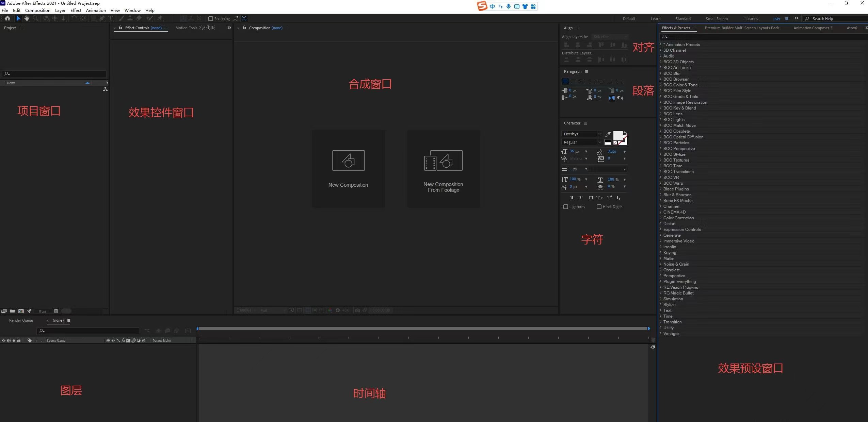Toggle the timeline lock column
The height and width of the screenshot is (422, 868).
19,340
